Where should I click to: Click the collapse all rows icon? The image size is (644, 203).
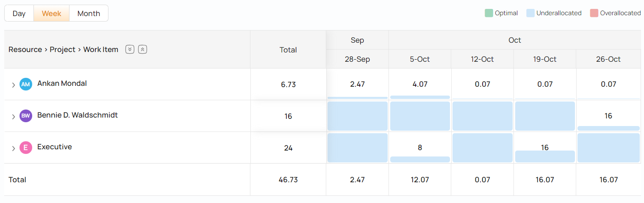[x=143, y=49]
